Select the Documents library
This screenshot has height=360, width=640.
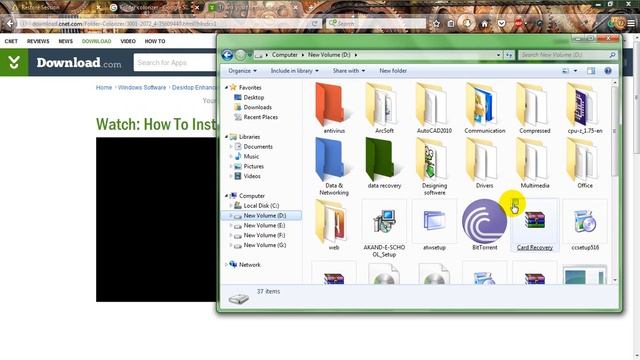pyautogui.click(x=258, y=147)
